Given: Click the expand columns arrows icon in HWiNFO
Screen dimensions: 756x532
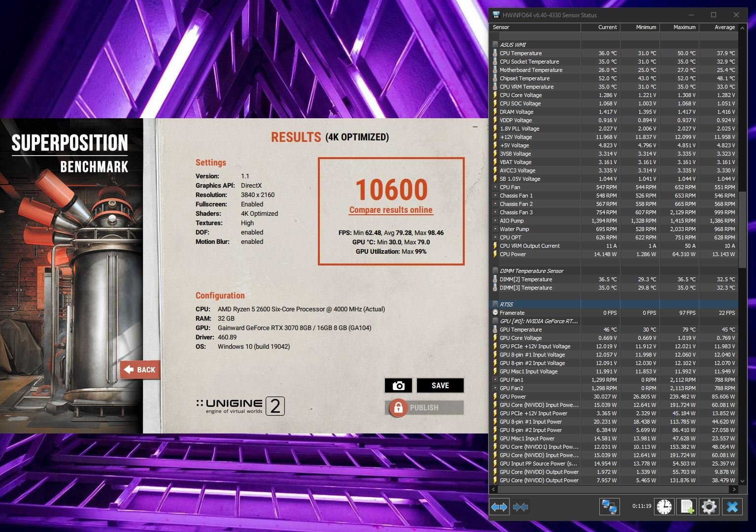Looking at the screenshot, I should coord(499,506).
